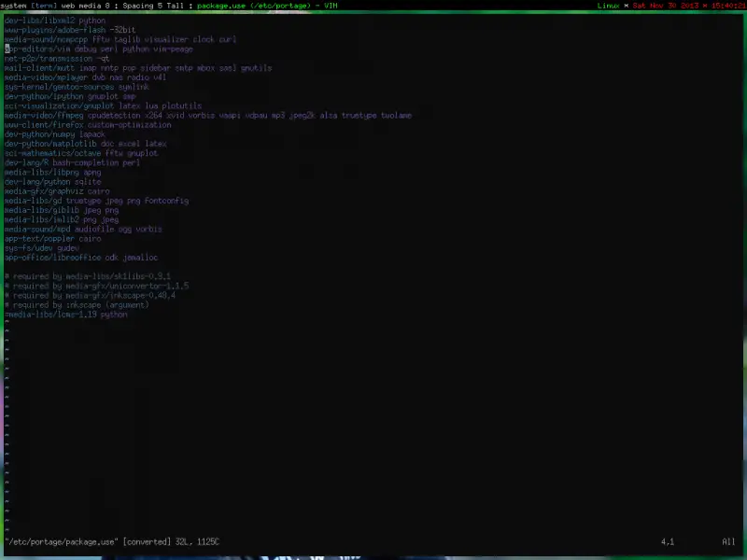The width and height of the screenshot is (747, 560).
Task: Click the media-libs/gd truetype line
Action: [x=97, y=201]
